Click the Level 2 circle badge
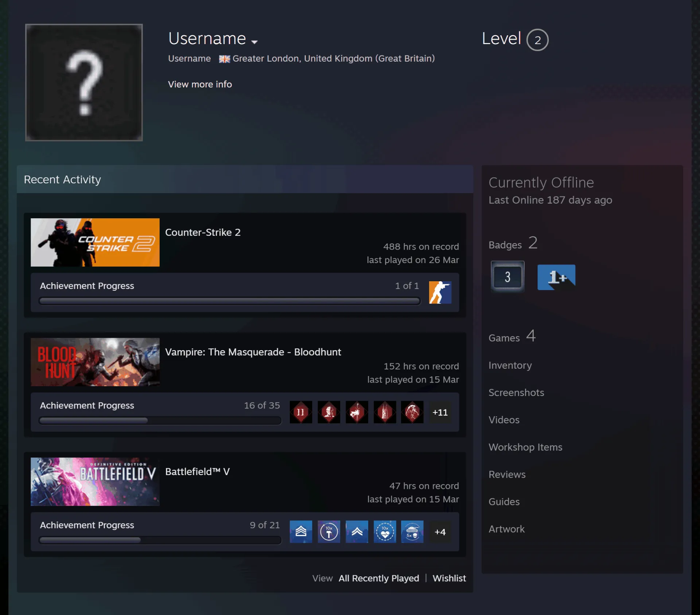The image size is (700, 615). point(537,40)
